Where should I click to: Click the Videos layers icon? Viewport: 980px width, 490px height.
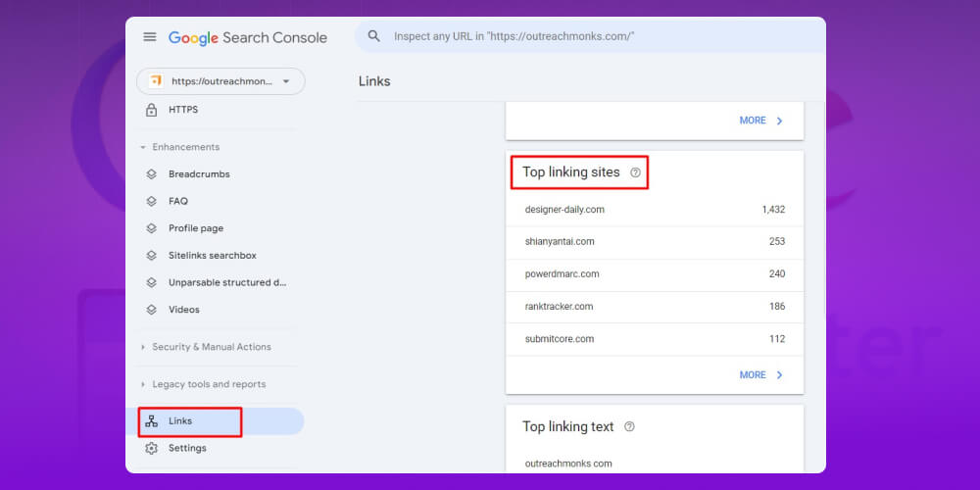tap(151, 310)
